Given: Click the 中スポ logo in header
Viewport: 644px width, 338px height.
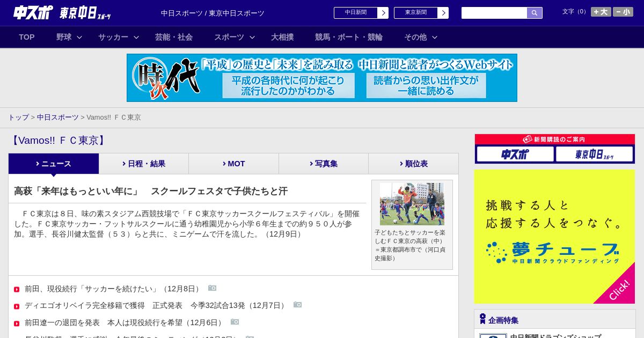Looking at the screenshot, I should pos(33,12).
